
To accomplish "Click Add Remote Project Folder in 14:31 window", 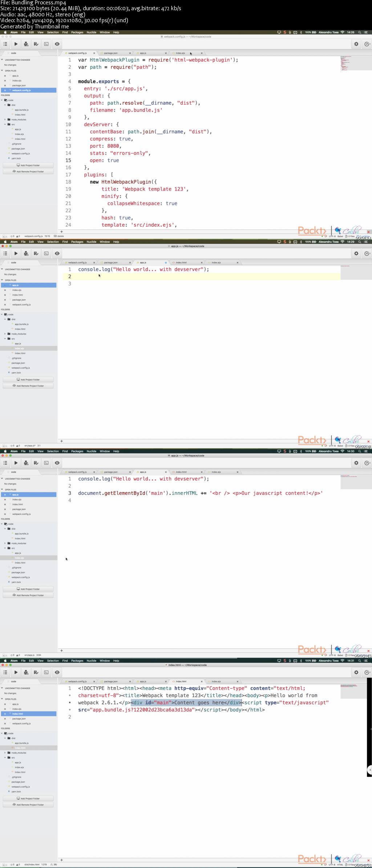I will 28,805.
